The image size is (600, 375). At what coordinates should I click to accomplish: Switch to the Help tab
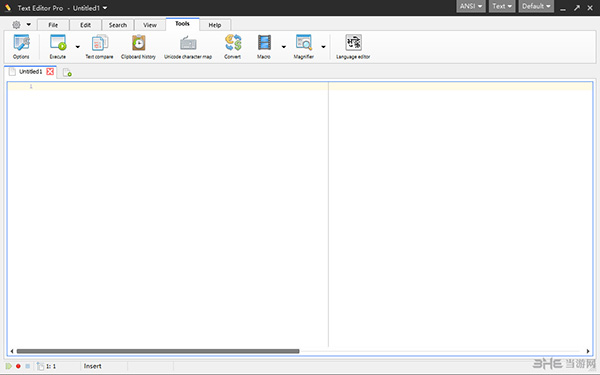pos(215,25)
